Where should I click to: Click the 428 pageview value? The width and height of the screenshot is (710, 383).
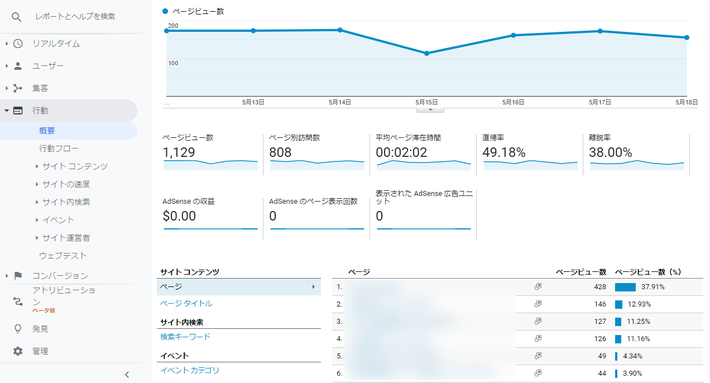(600, 287)
